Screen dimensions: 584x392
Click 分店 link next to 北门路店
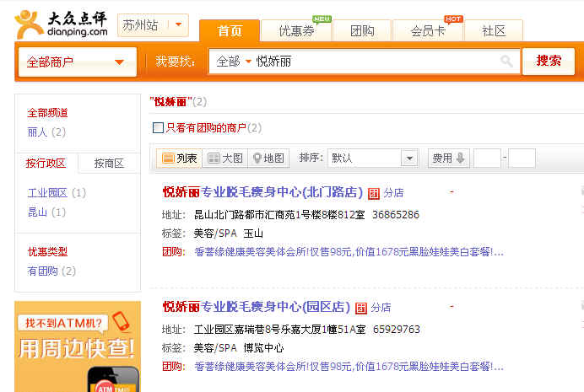coord(393,193)
